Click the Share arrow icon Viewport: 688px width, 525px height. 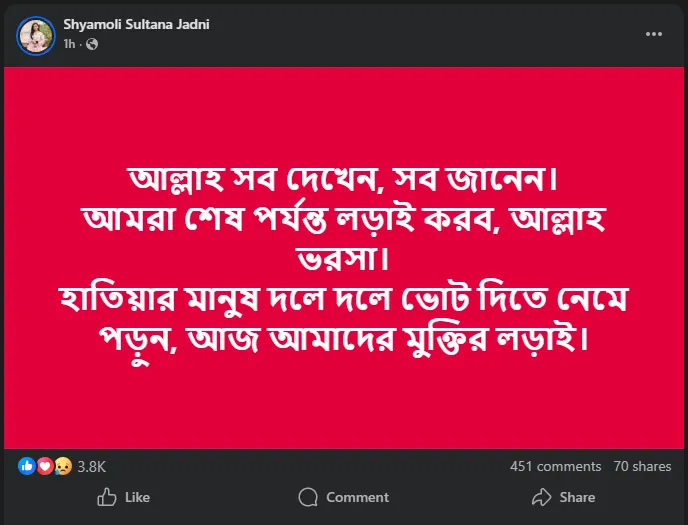(x=541, y=497)
